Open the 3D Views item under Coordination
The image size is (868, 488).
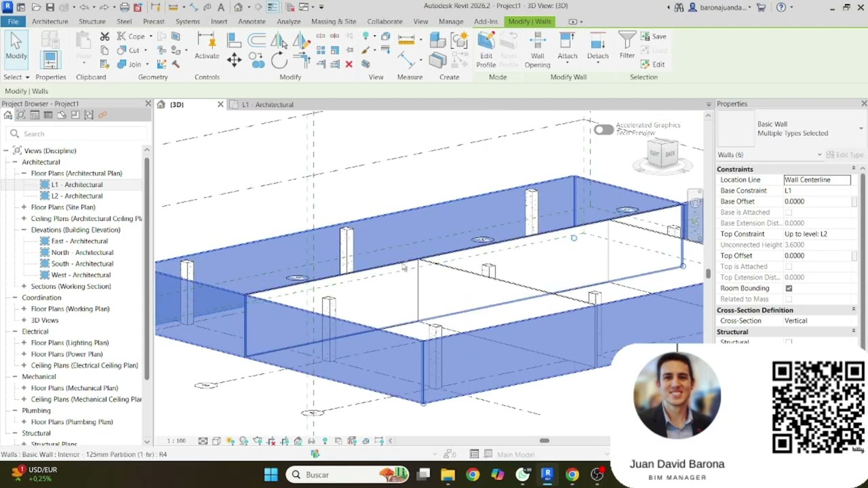coord(45,320)
